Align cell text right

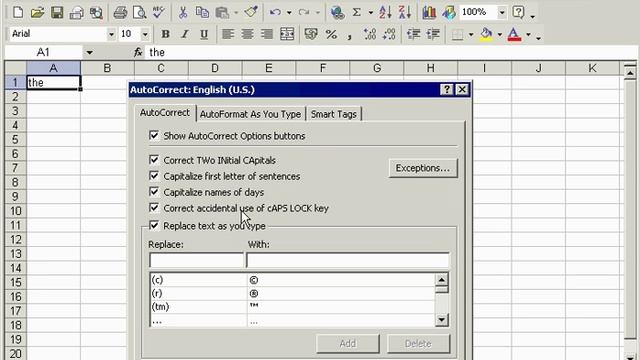pos(267,34)
